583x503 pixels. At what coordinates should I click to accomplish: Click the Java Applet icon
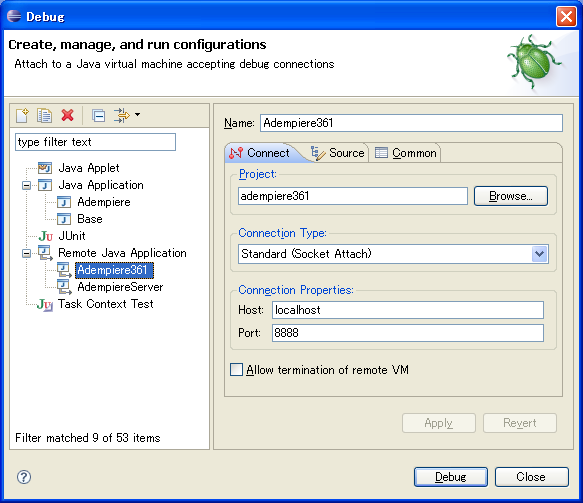pyautogui.click(x=45, y=168)
